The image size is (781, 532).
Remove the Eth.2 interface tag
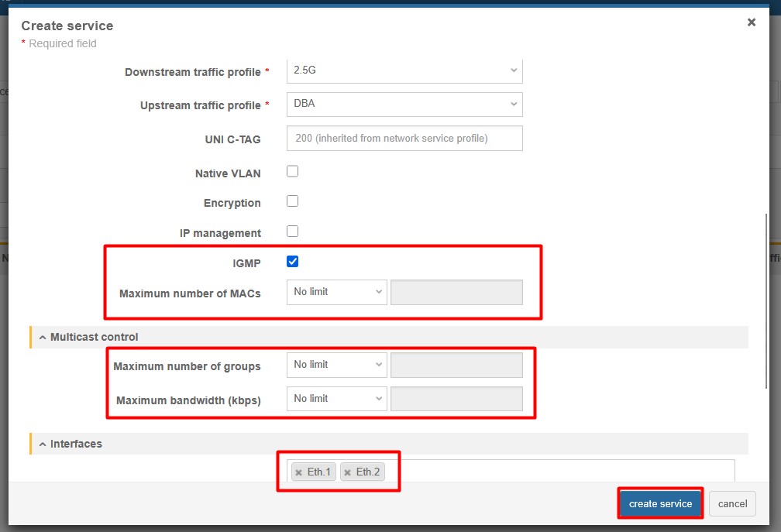pyautogui.click(x=348, y=472)
